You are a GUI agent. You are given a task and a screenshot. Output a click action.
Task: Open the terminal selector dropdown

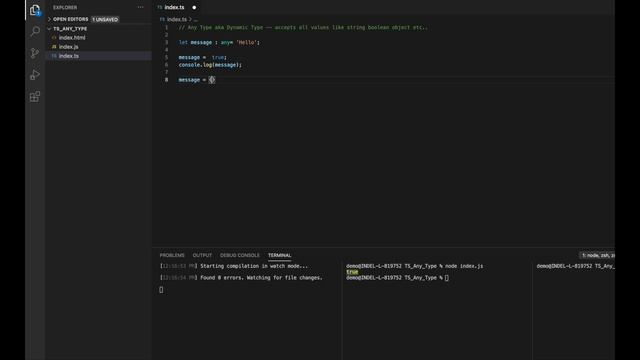pyautogui.click(x=598, y=255)
